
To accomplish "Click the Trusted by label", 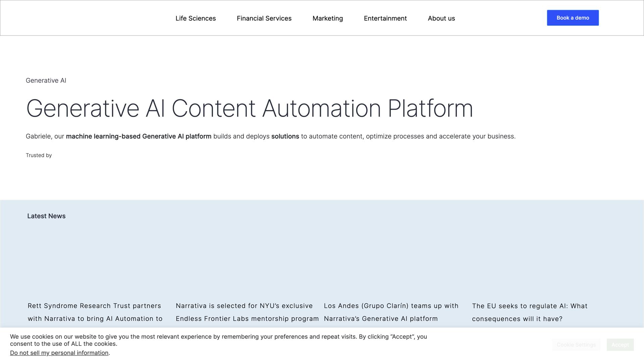I will pyautogui.click(x=39, y=155).
